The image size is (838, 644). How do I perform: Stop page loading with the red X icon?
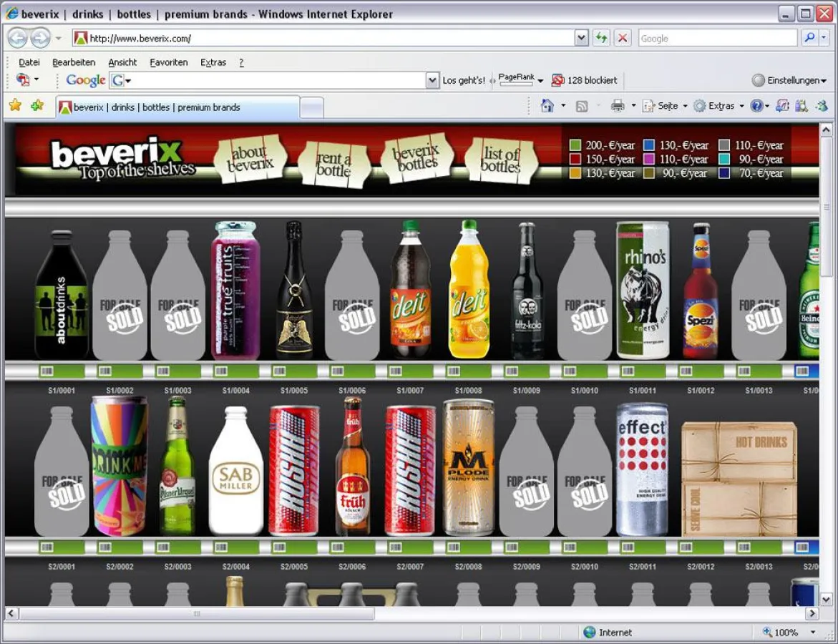[x=622, y=38]
